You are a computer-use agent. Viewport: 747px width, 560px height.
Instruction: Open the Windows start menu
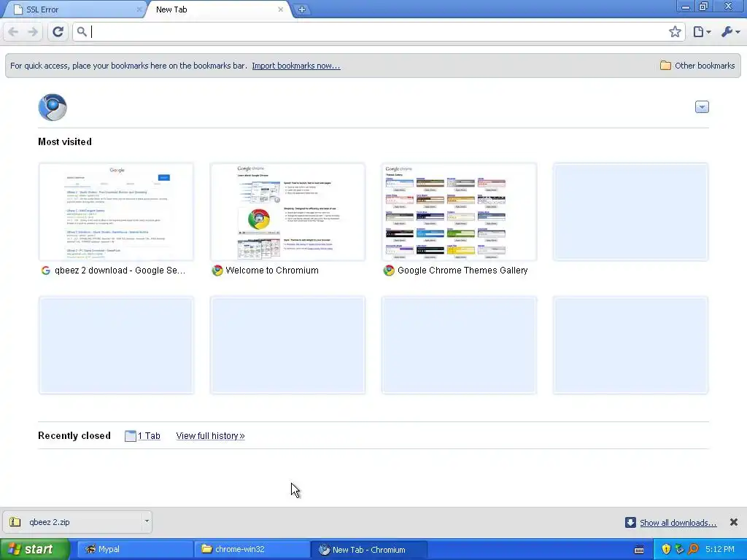35,549
